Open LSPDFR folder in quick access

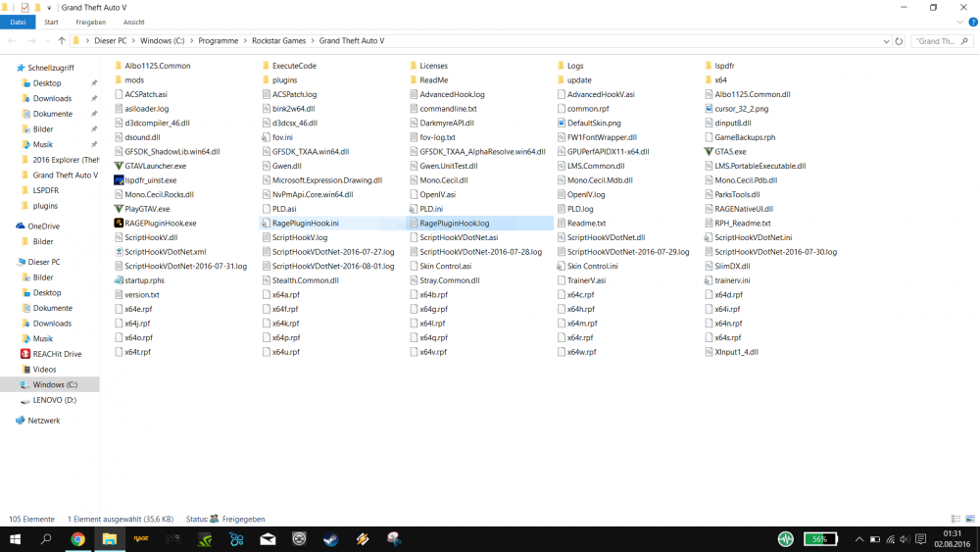[x=46, y=190]
